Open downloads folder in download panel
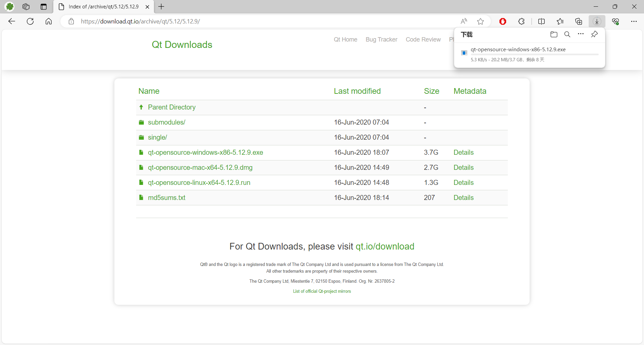Viewport: 644px width, 345px height. point(554,34)
